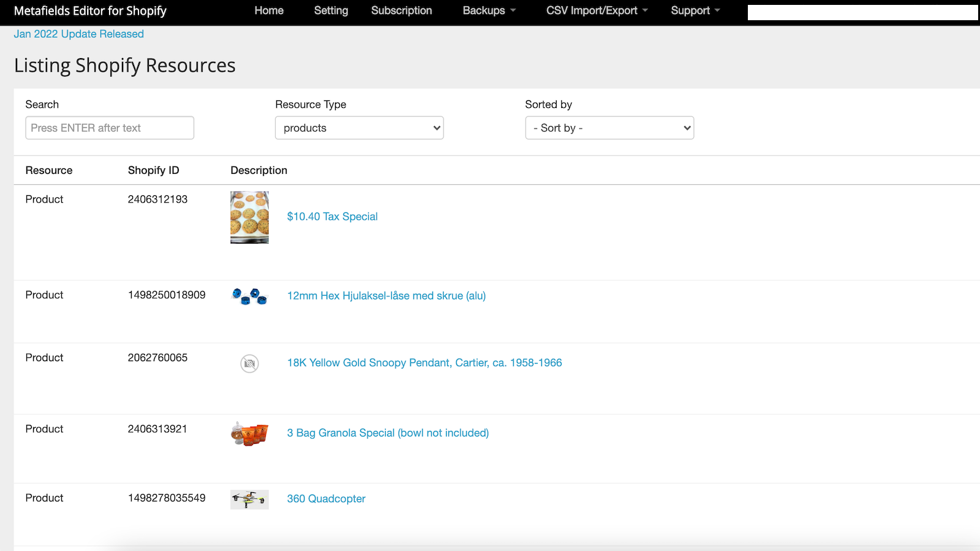Viewport: 980px width, 551px height.
Task: Open the Setting page
Action: pyautogui.click(x=331, y=10)
